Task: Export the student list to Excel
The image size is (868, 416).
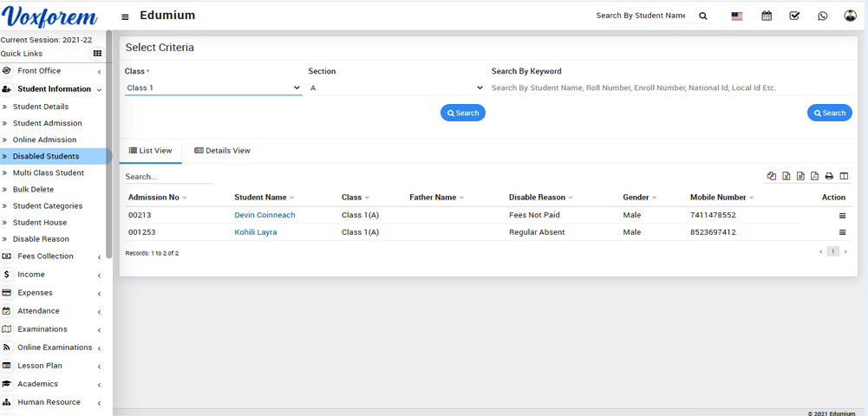Action: coord(786,176)
